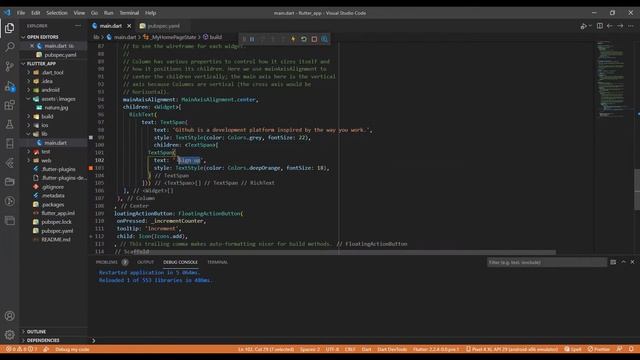Expand the build folder
The image size is (640, 360).
(29, 116)
